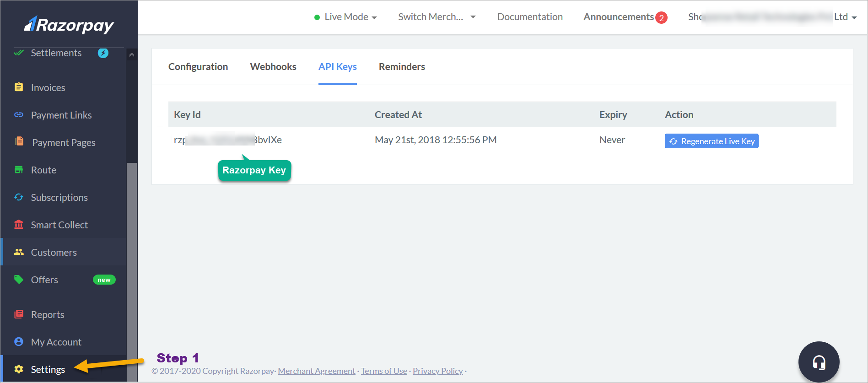Viewport: 868px width, 383px height.
Task: Click the Payment Pages document icon
Action: click(19, 141)
